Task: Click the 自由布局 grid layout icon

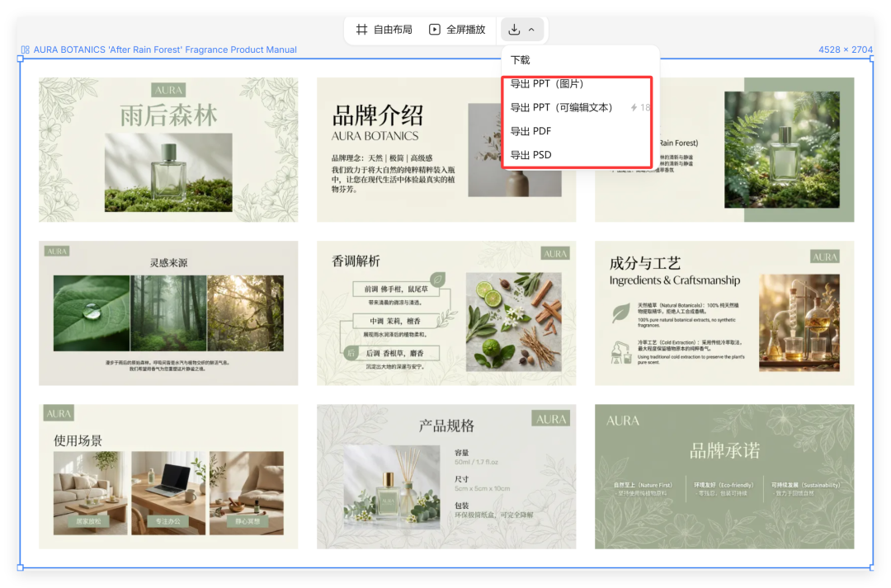Action: click(x=361, y=29)
